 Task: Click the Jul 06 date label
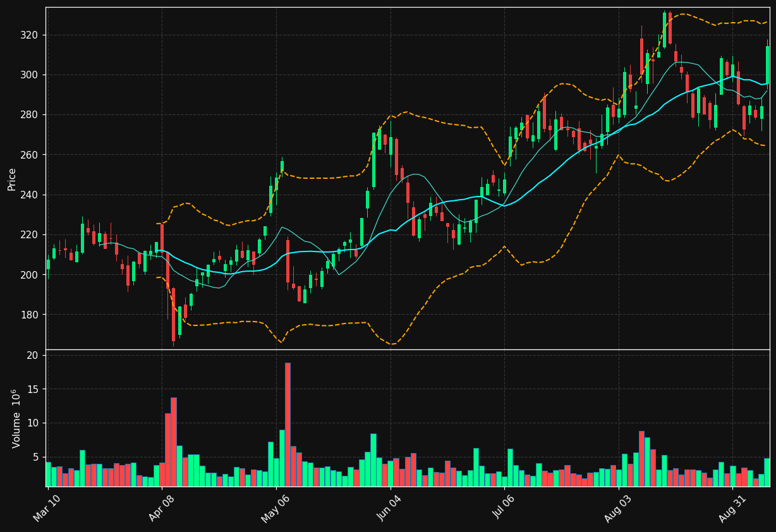[x=504, y=508]
